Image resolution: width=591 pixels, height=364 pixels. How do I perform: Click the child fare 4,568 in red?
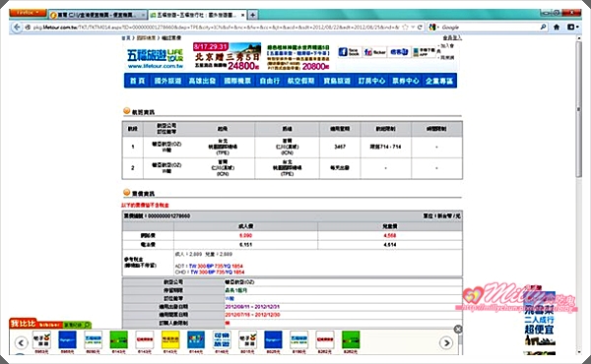pos(390,236)
